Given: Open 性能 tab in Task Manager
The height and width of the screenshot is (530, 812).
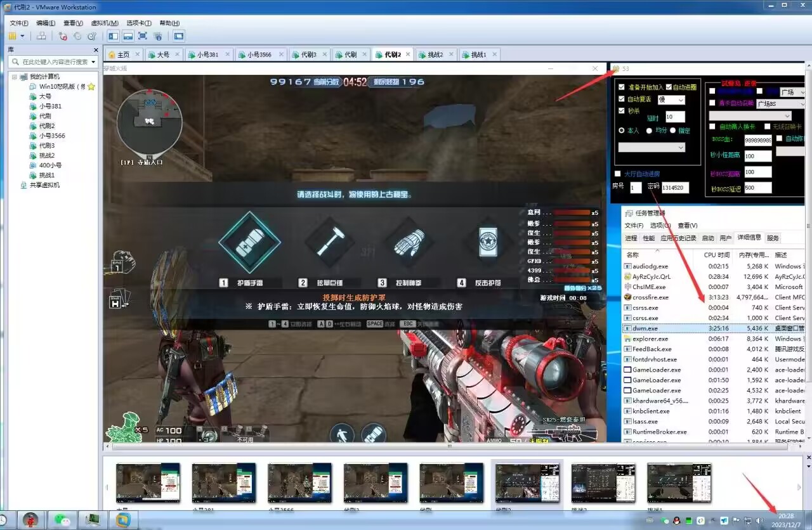Looking at the screenshot, I should click(x=648, y=238).
